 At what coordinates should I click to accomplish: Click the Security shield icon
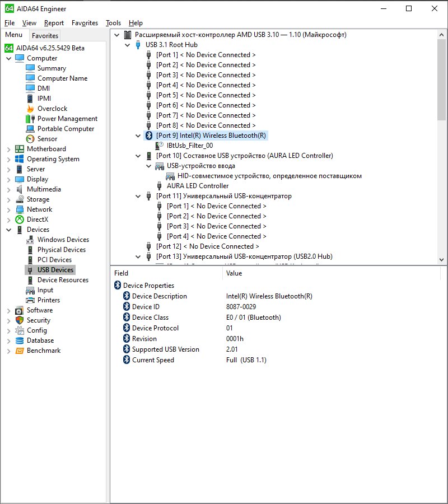tap(20, 320)
